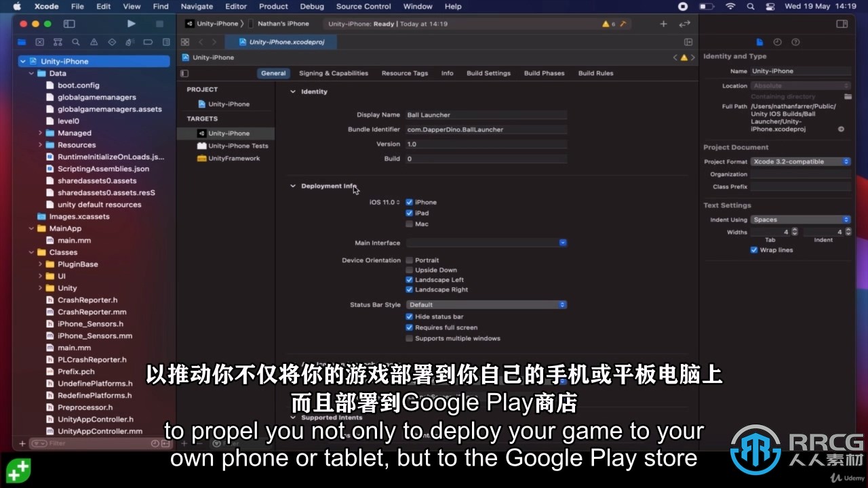Toggle the iPad deployment checkbox

(409, 213)
